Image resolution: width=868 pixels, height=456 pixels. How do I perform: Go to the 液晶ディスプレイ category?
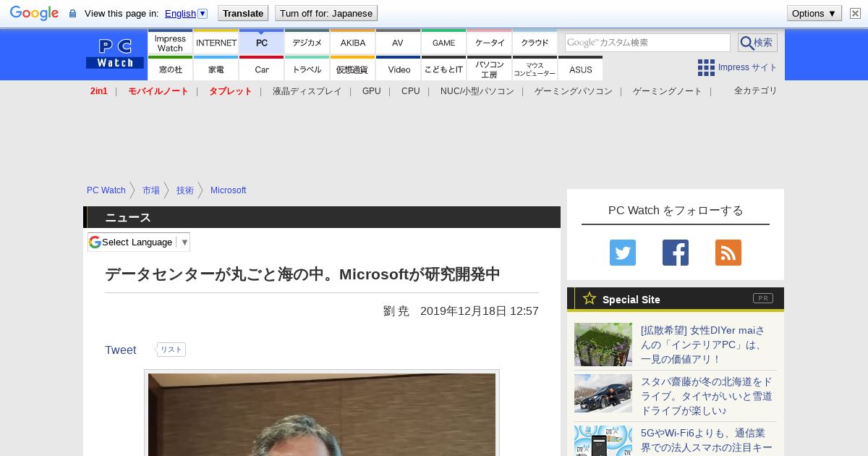[307, 91]
